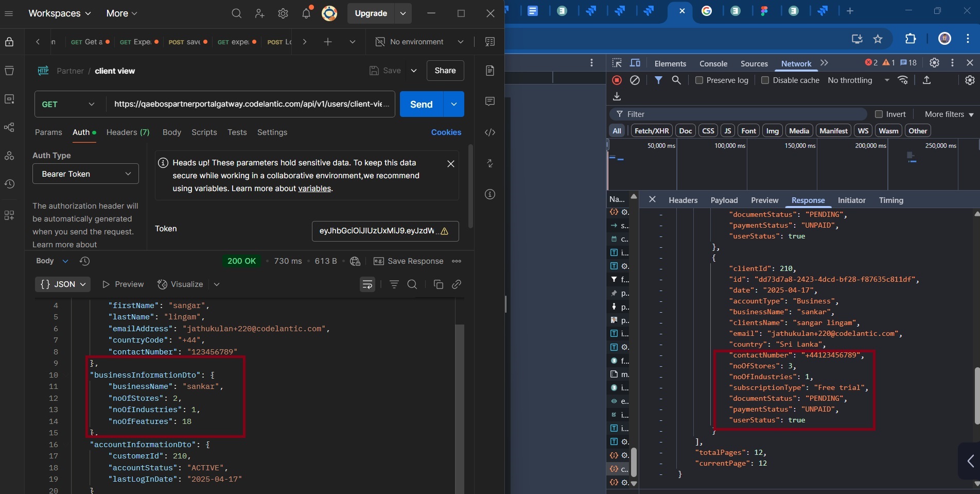Viewport: 980px width, 494px height.
Task: Open JSON response format dropdown
Action: pyautogui.click(x=63, y=284)
